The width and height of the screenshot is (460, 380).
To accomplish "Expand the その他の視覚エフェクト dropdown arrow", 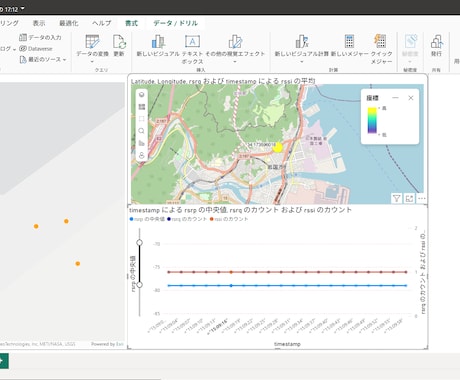I will point(235,62).
